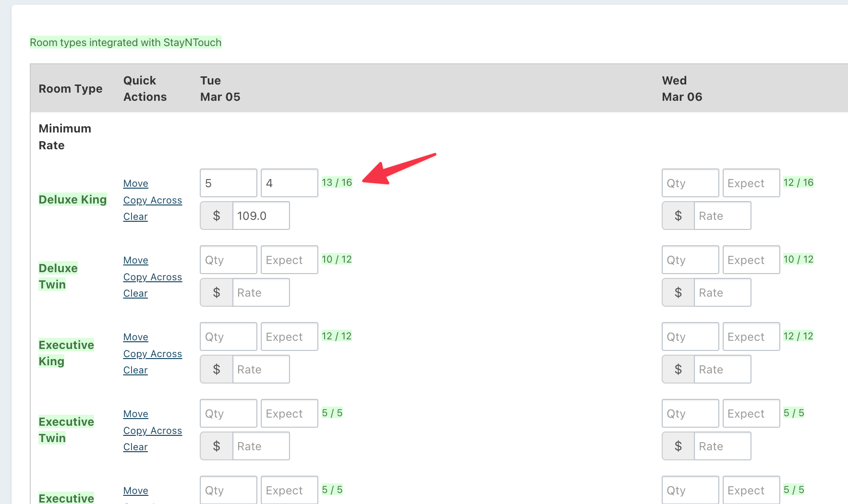Click Executive King Tuesday Expect field
The width and height of the screenshot is (848, 504).
pos(289,336)
